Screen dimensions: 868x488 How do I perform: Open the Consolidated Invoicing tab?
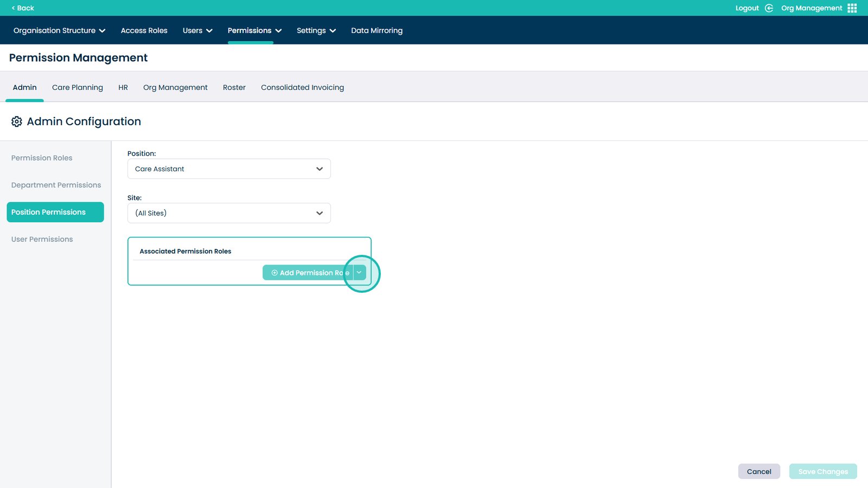[302, 87]
